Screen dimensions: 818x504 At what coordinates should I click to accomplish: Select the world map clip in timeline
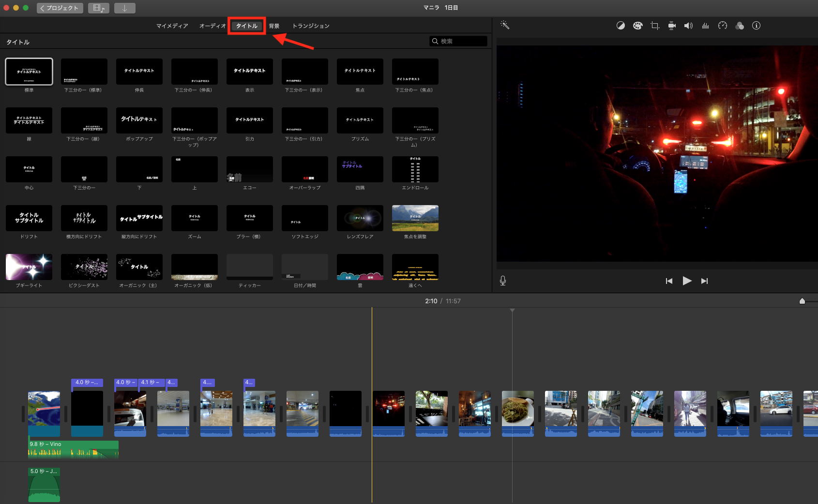(x=44, y=414)
